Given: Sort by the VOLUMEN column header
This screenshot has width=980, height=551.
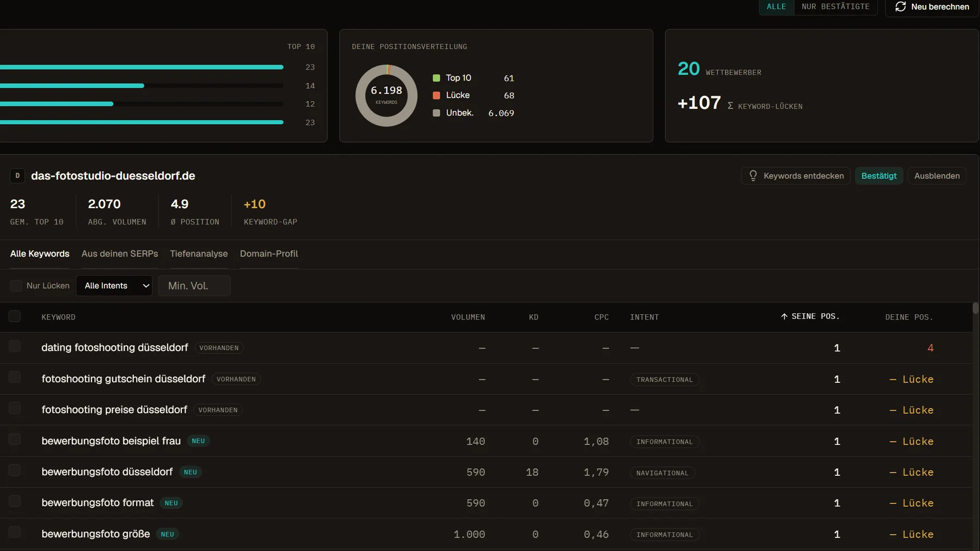Looking at the screenshot, I should (x=468, y=317).
